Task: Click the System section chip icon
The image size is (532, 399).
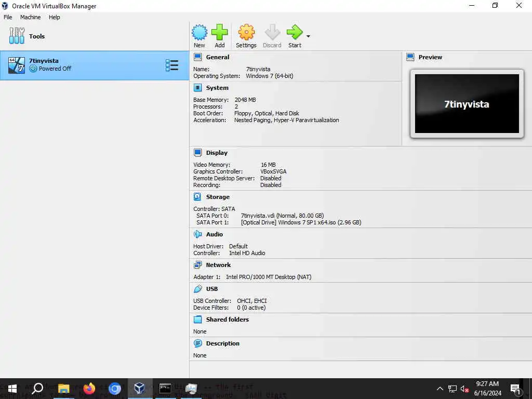Action: click(198, 88)
